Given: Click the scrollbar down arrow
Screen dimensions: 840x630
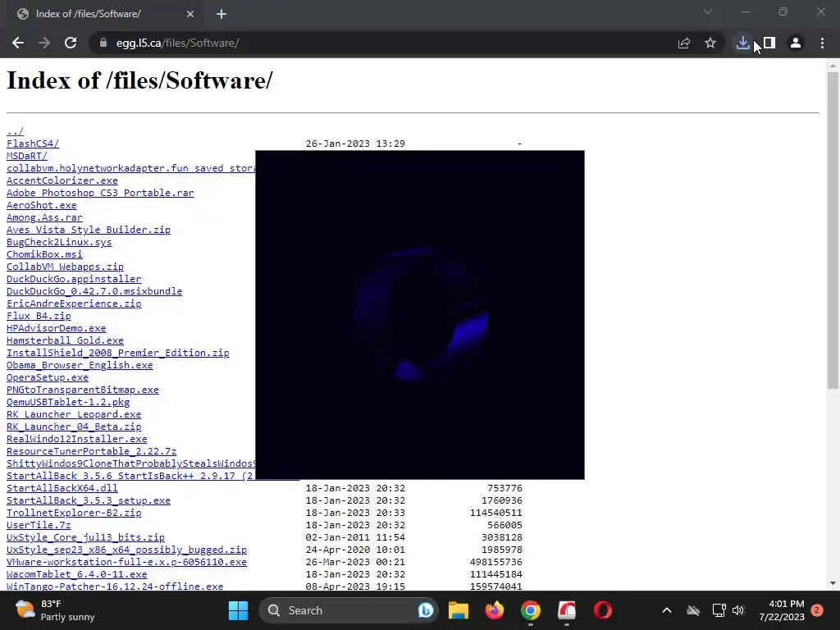Looking at the screenshot, I should tap(833, 583).
